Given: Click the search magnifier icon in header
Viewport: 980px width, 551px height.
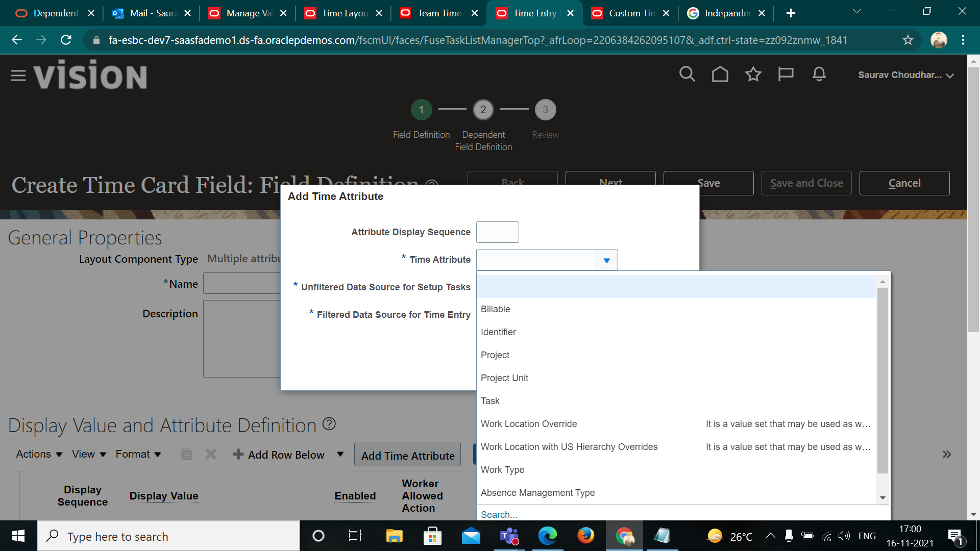Looking at the screenshot, I should pos(687,74).
